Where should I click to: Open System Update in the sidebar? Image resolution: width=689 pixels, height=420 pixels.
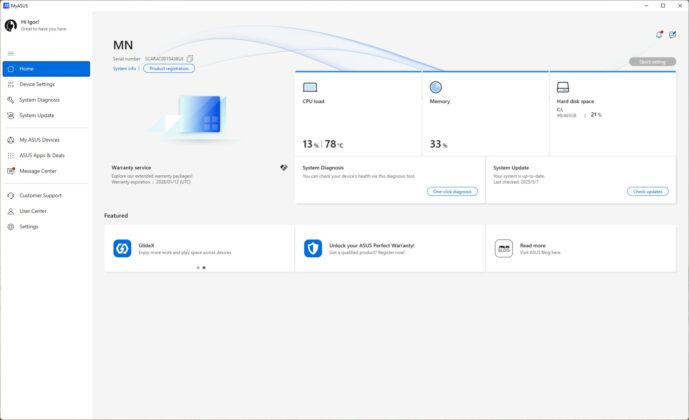tap(46, 116)
